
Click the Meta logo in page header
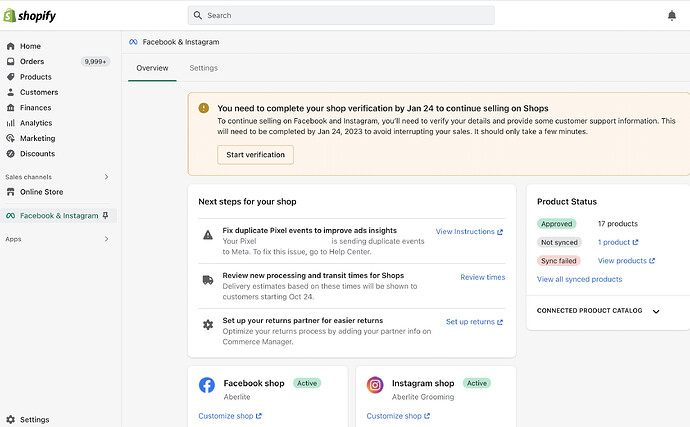pyautogui.click(x=133, y=42)
